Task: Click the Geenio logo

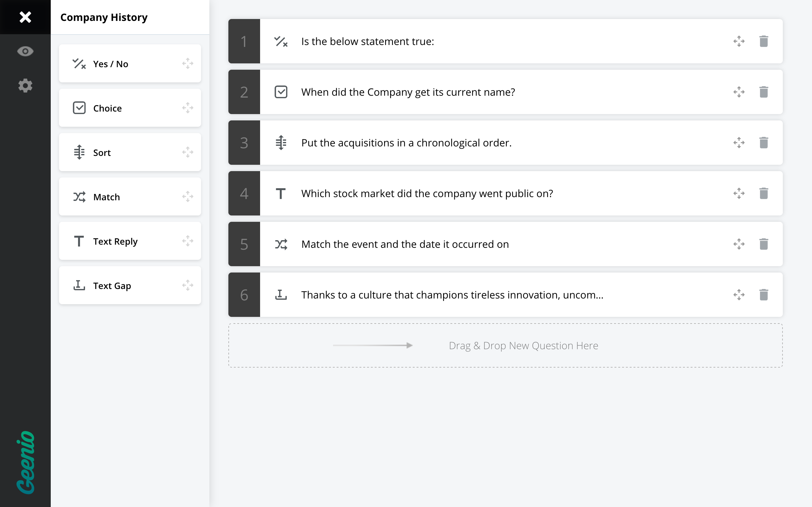Action: point(25,462)
